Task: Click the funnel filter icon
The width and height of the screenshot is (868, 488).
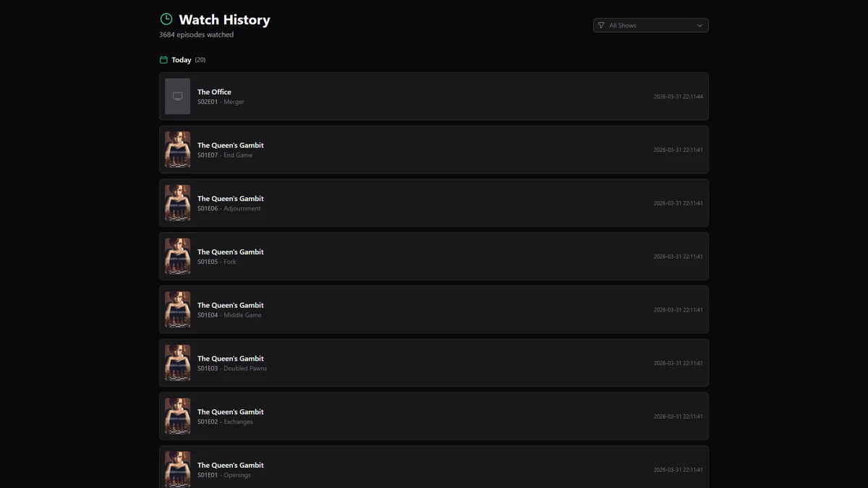Action: click(601, 25)
